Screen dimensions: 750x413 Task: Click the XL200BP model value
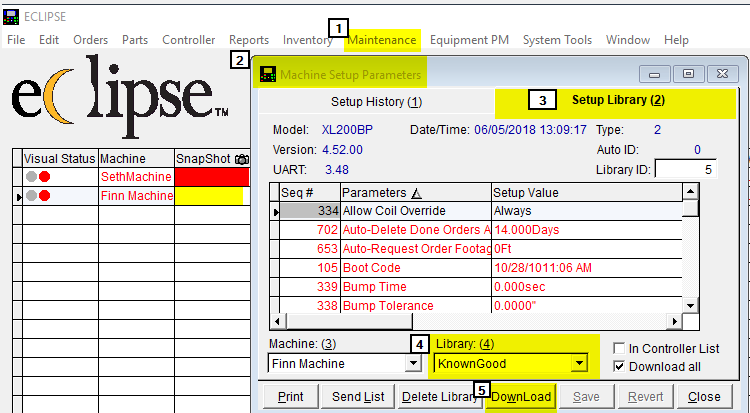pyautogui.click(x=347, y=130)
